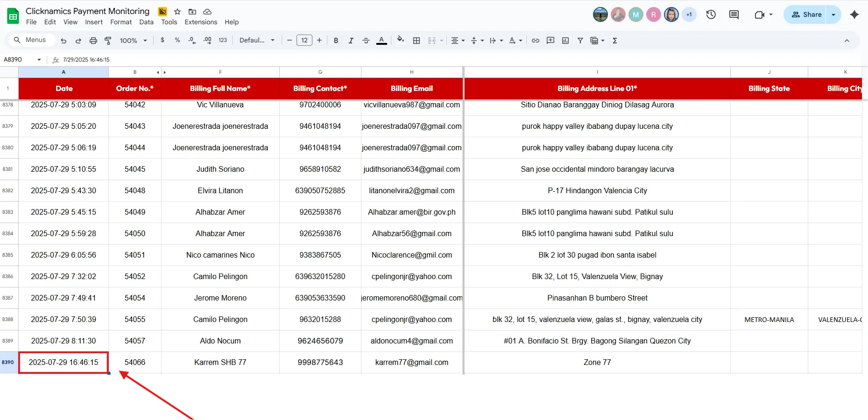
Task: Click the insert chart icon
Action: pyautogui.click(x=565, y=41)
